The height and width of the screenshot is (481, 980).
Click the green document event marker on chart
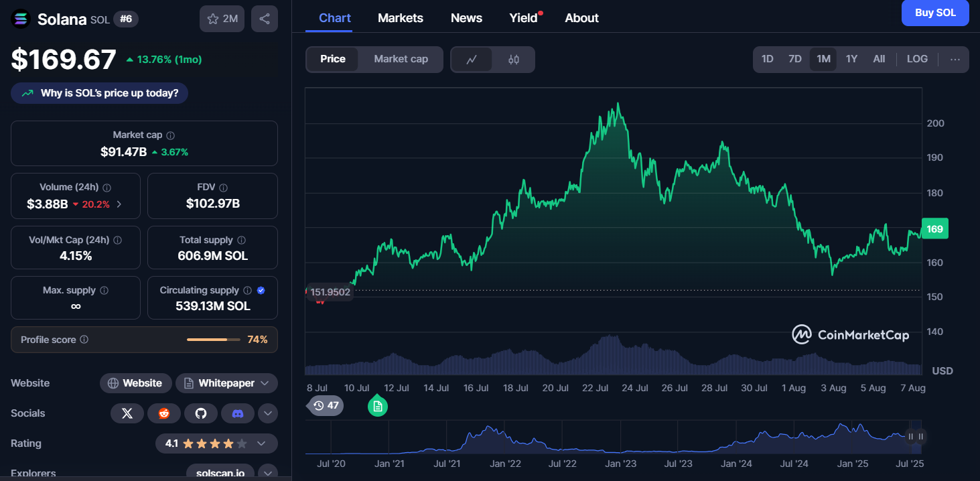click(378, 406)
